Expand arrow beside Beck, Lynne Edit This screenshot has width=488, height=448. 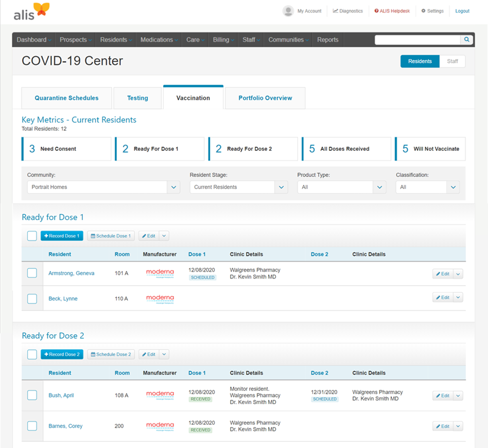458,298
